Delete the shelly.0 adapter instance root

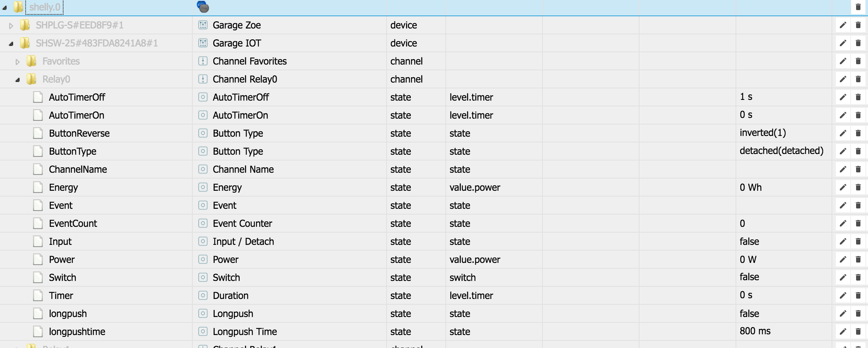(x=858, y=7)
